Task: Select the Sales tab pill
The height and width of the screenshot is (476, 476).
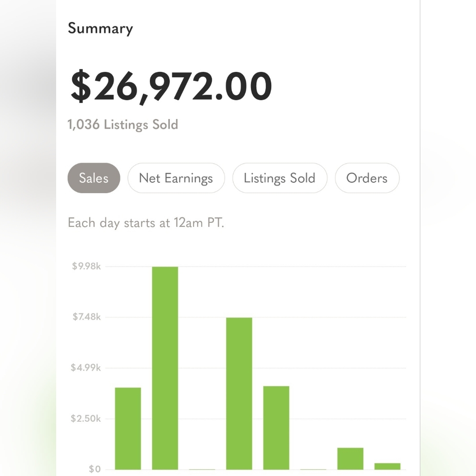Action: 94,178
